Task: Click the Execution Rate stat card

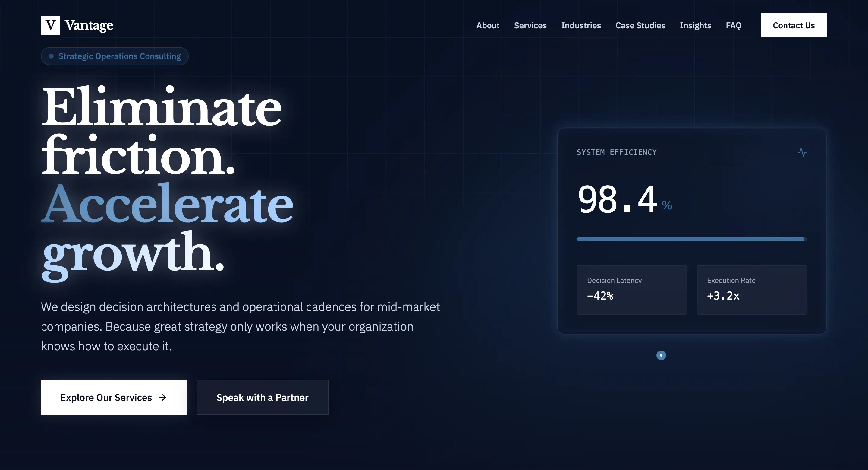Action: (752, 290)
